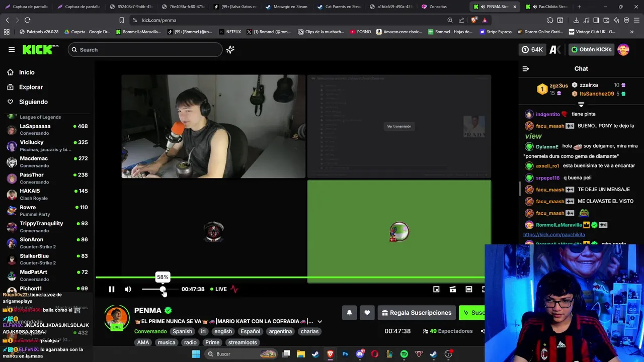Click the cast stream icon
Viewport: 644px width, 362px height.
click(452, 289)
